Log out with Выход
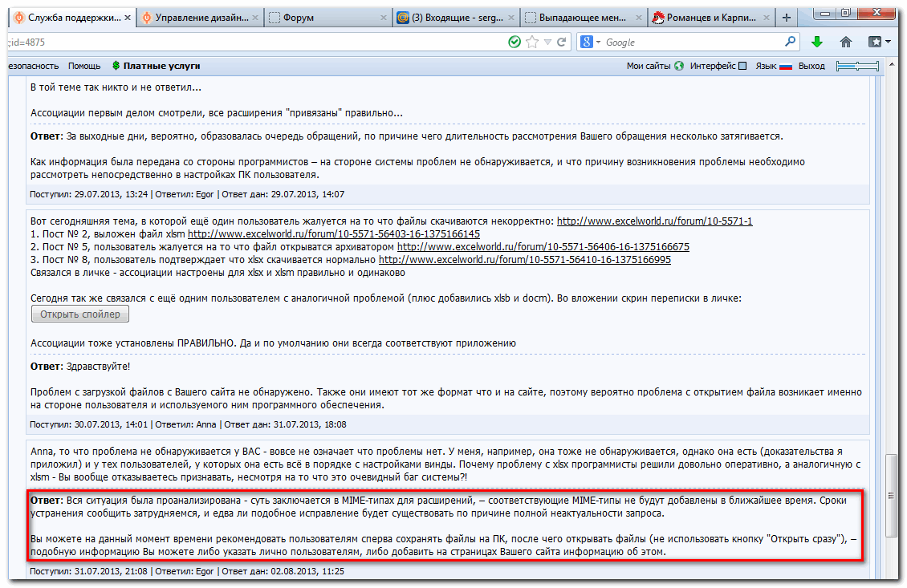 [811, 66]
